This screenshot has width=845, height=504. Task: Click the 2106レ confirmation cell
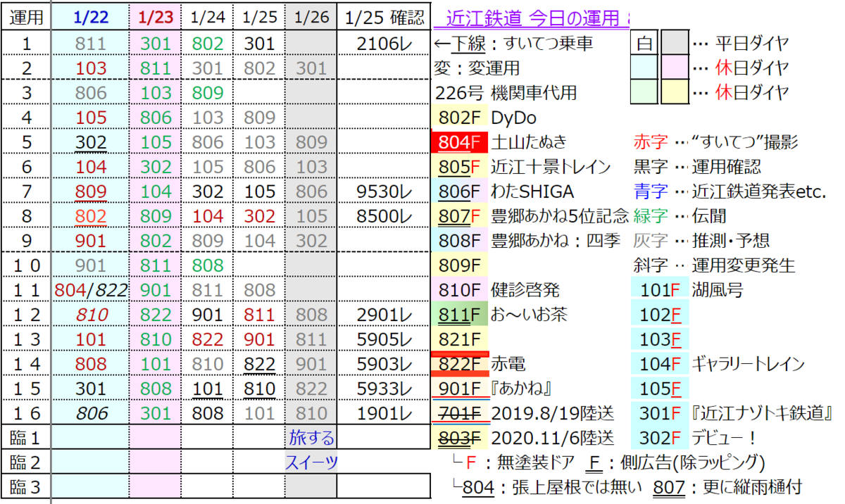point(384,44)
